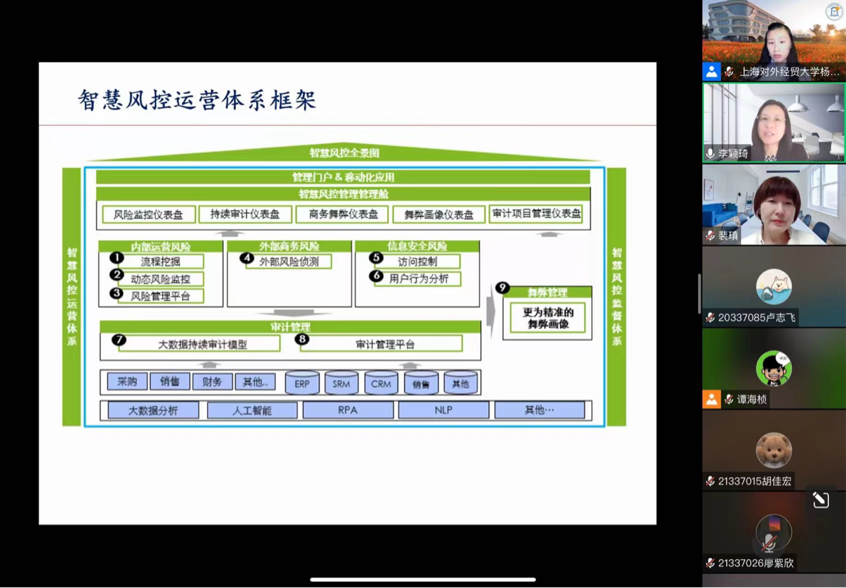This screenshot has height=588, width=846.
Task: Click the muted mic icon beside 21337026廖紫欣's name
Action: pos(711,563)
